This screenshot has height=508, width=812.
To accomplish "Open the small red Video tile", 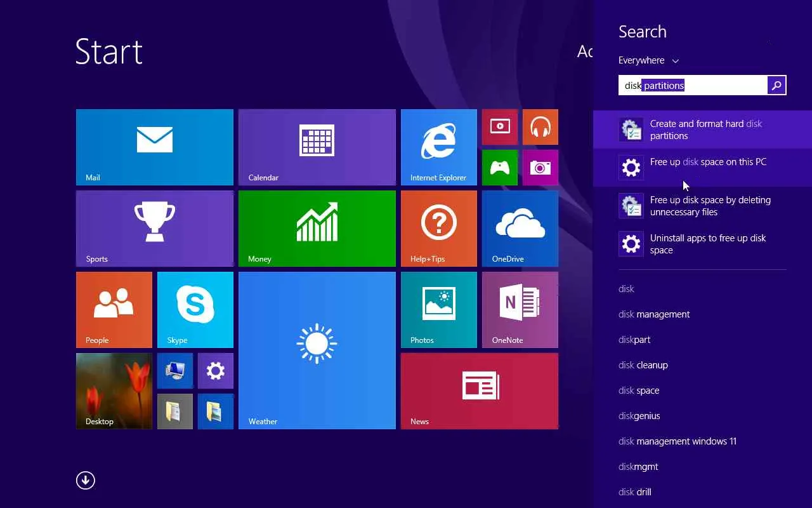I will point(500,127).
